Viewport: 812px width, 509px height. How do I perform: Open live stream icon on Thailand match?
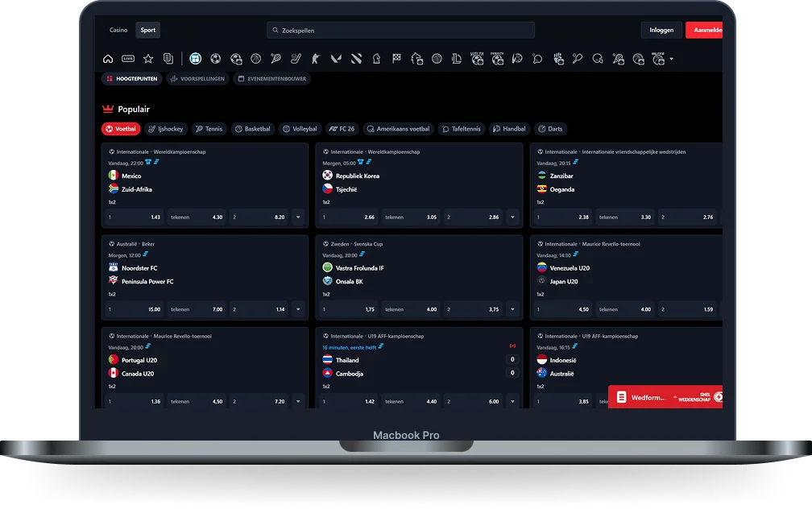click(x=512, y=346)
